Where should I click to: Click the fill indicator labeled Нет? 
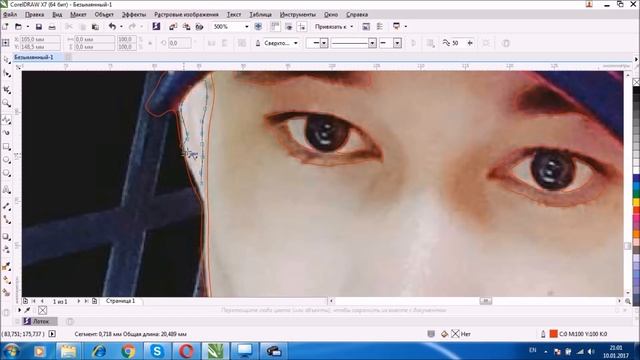(461, 334)
